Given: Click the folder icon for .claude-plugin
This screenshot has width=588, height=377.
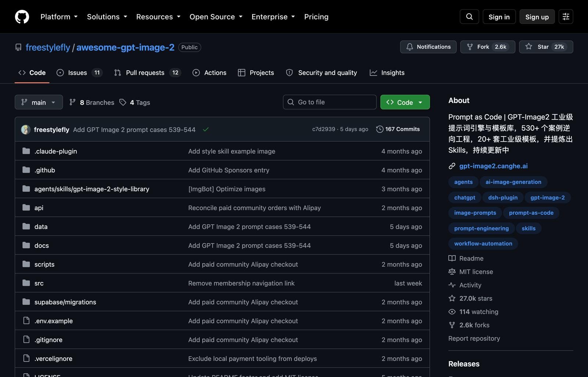Looking at the screenshot, I should coord(26,151).
